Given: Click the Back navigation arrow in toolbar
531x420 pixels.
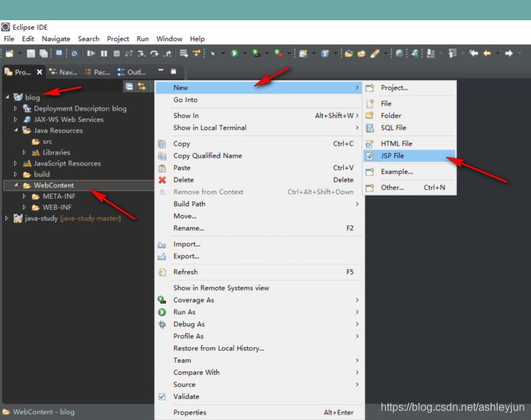Looking at the screenshot, I should (x=487, y=53).
